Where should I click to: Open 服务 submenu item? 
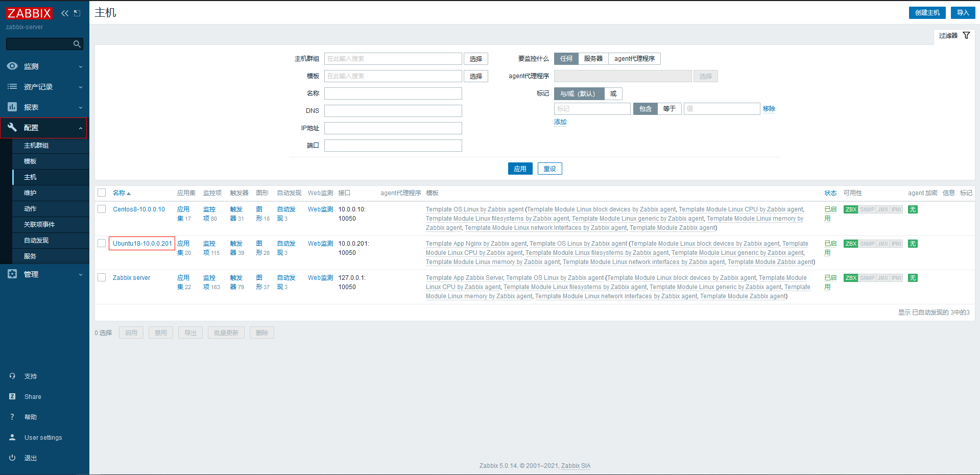click(x=51, y=256)
